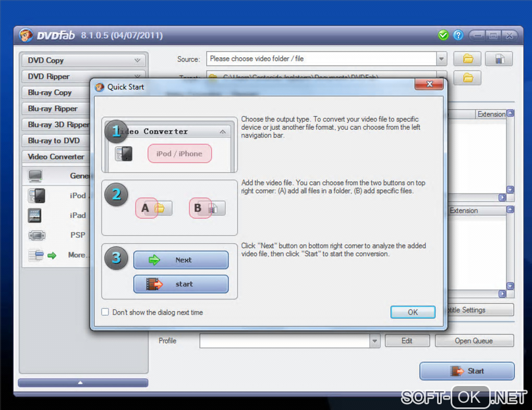Screen dimensions: 532x410
Task: Click the More devices icon with green arrow
Action: tap(42, 255)
